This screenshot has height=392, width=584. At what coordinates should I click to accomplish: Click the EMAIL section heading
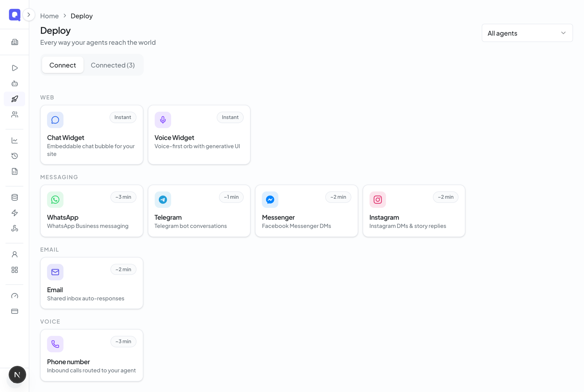pyautogui.click(x=50, y=249)
